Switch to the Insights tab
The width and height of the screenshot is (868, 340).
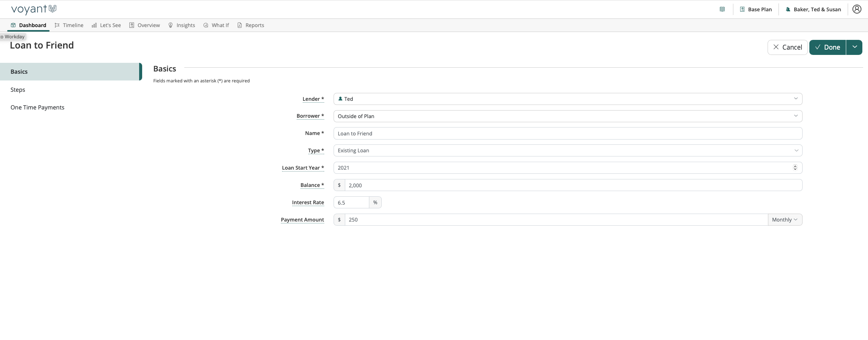tap(181, 25)
